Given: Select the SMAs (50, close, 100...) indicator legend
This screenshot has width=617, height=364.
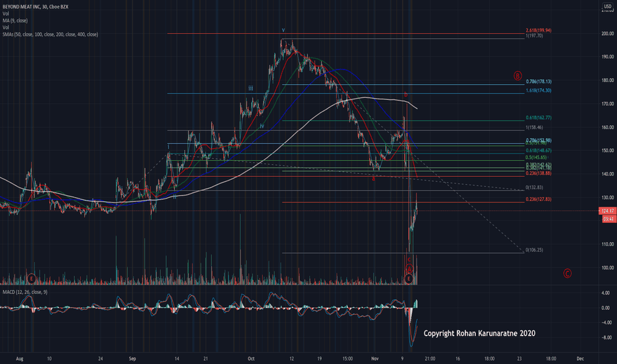Looking at the screenshot, I should [50, 34].
